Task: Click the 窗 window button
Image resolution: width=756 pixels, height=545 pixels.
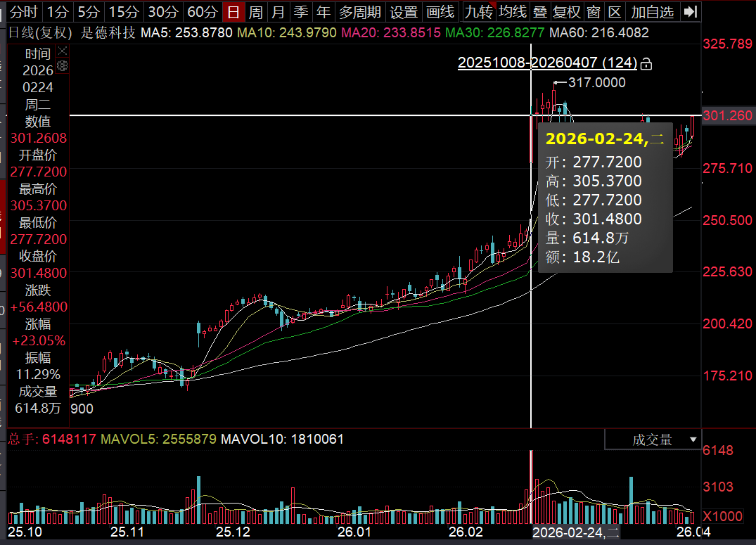Action: tap(594, 11)
